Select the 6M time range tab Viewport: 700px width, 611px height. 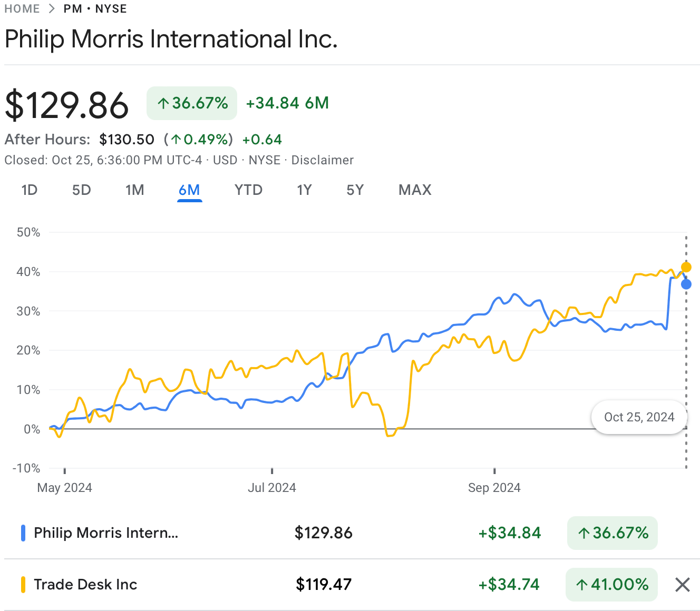point(189,190)
